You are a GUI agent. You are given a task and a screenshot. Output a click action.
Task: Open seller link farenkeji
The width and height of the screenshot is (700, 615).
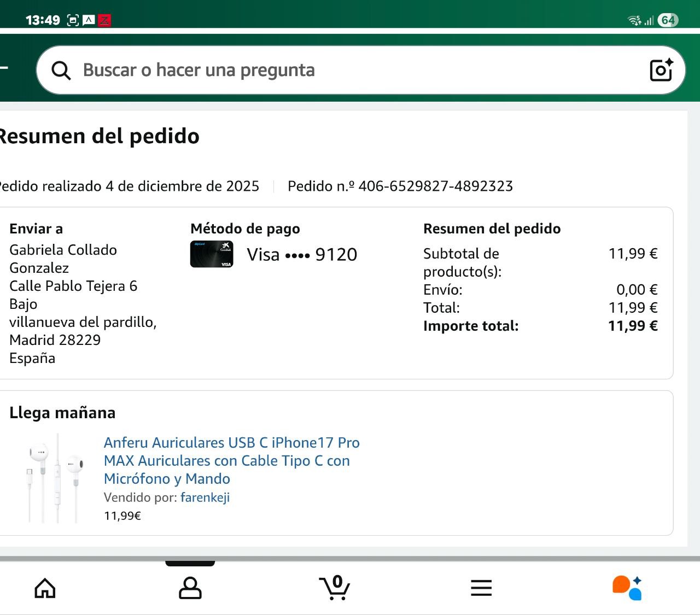pos(205,497)
